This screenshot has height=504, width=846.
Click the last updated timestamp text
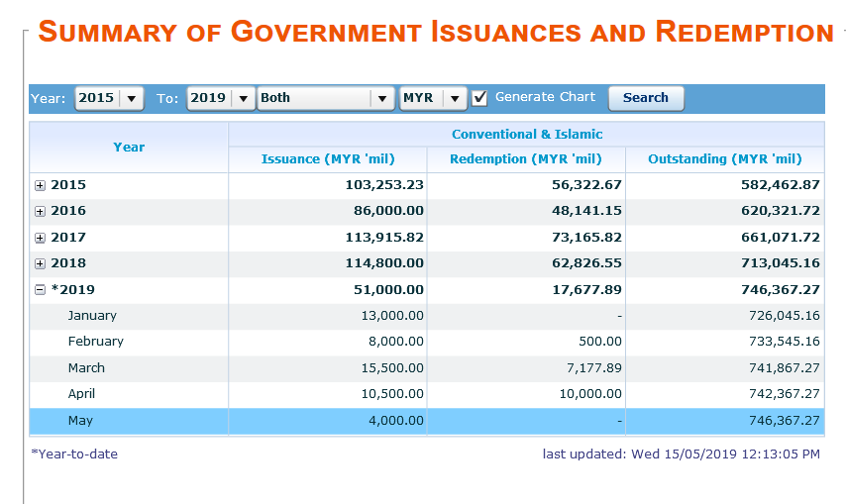pyautogui.click(x=681, y=454)
